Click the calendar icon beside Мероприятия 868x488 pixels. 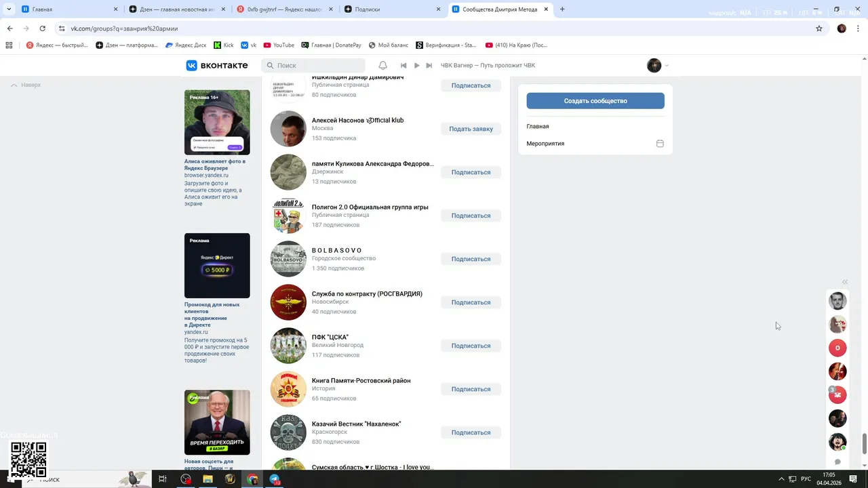(660, 144)
